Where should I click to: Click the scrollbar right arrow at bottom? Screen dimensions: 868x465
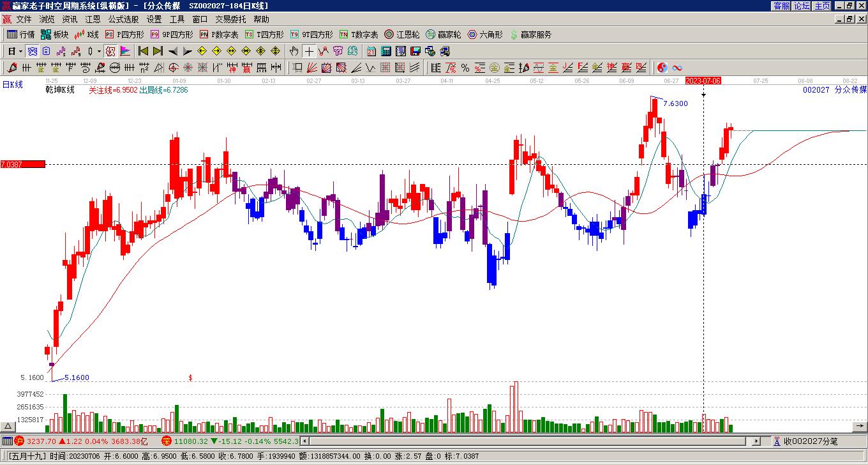pyautogui.click(x=756, y=441)
